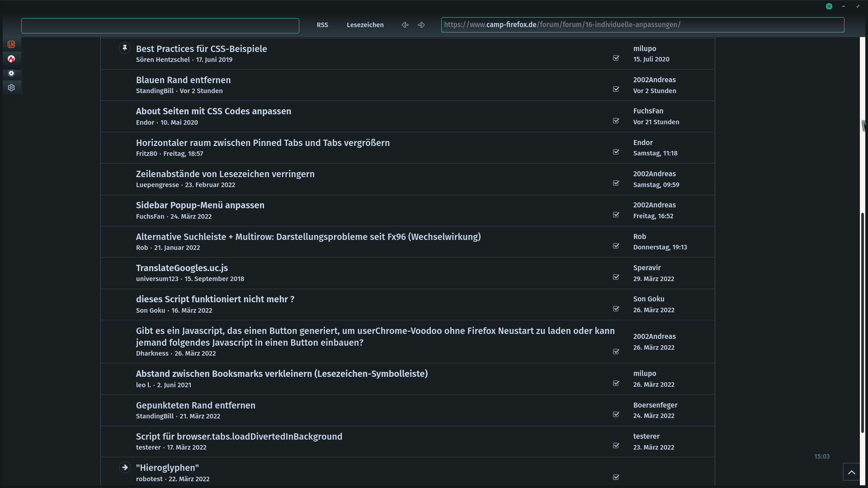Open the orange LN sidebar tab
This screenshot has width=868, height=488.
(11, 44)
